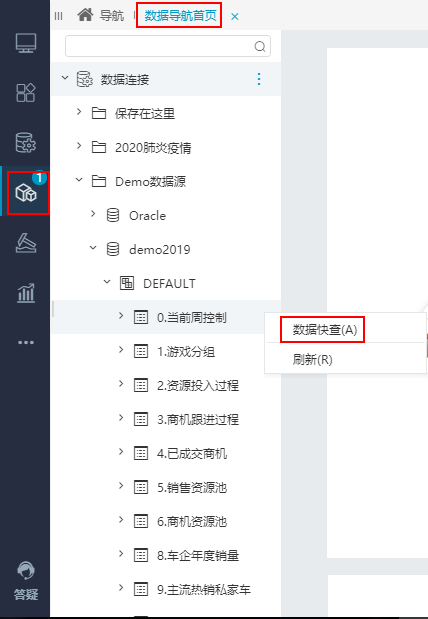
Task: Click the three-dot more icon in sidebar
Action: 26,342
